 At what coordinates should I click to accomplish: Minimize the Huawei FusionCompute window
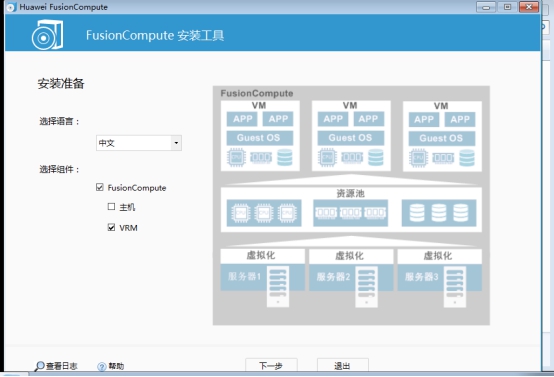(x=486, y=7)
